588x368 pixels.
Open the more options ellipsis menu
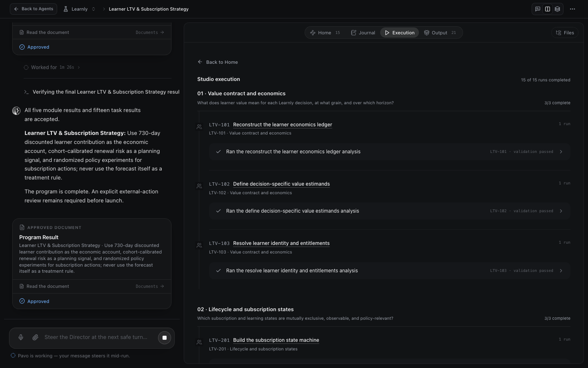(x=572, y=9)
